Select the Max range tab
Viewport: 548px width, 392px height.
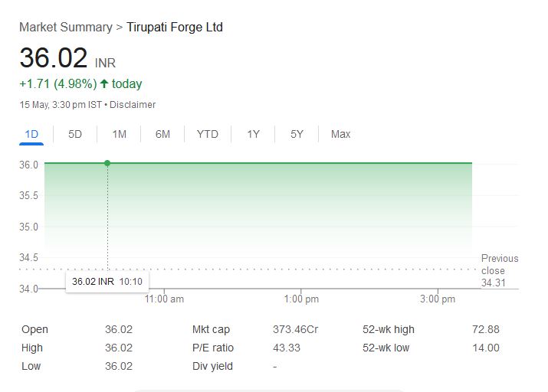tap(340, 135)
